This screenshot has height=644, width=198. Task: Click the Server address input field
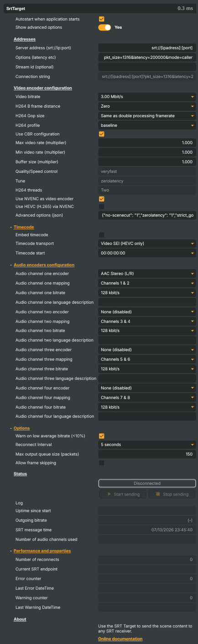(147, 47)
